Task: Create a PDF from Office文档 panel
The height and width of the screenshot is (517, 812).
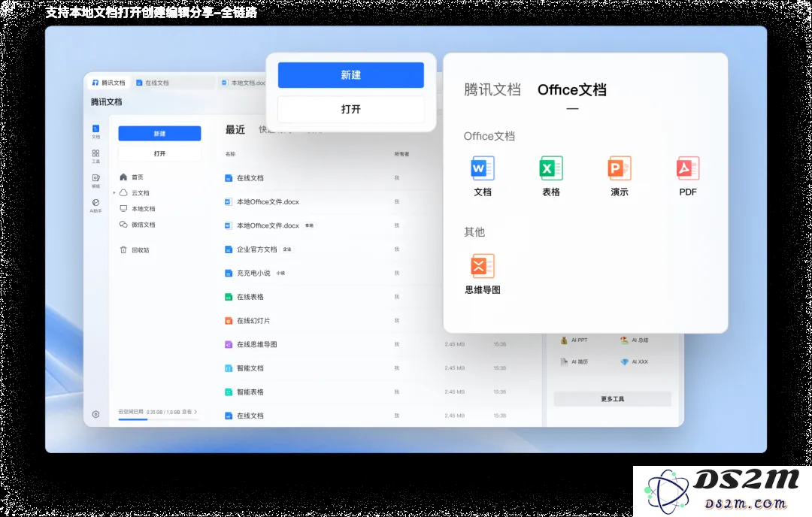Action: [x=688, y=176]
